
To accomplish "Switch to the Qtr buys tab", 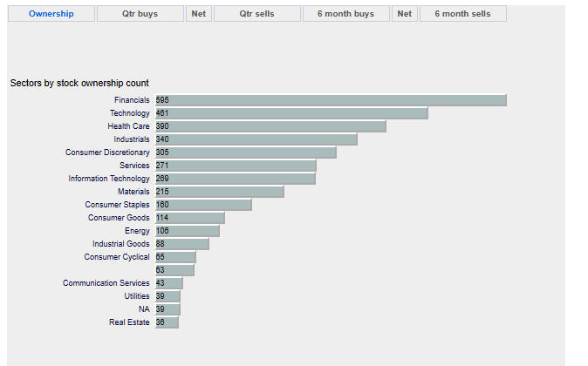I will 140,14.
